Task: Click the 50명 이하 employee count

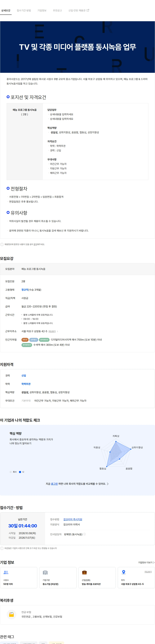Action: tap(8, 584)
